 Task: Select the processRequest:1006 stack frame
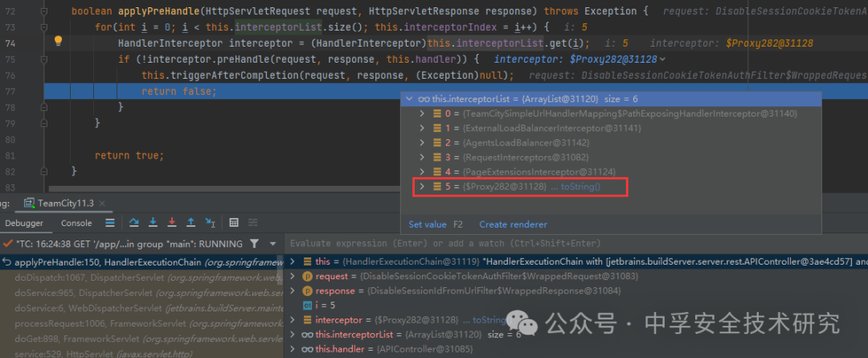(x=141, y=323)
